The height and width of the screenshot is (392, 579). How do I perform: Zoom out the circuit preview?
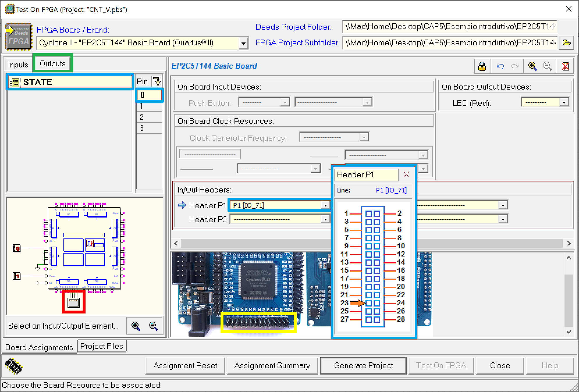coord(153,326)
